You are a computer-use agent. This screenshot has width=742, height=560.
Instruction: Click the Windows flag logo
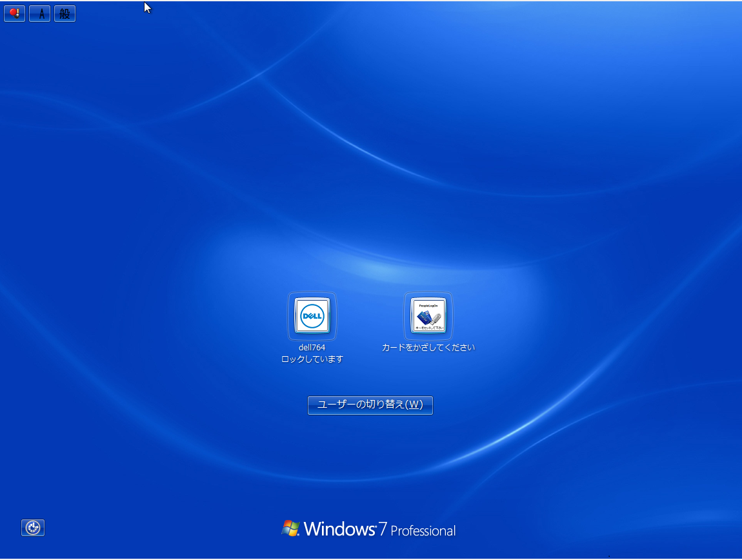[x=290, y=528]
